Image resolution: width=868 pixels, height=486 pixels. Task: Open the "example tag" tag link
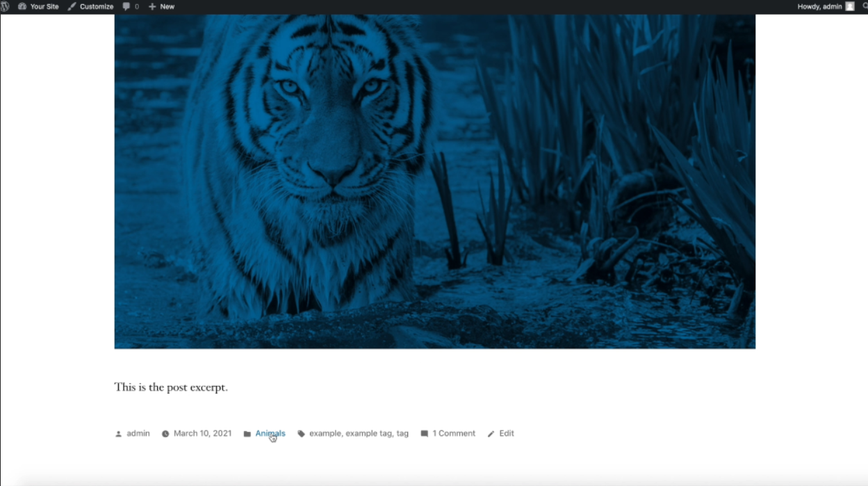(x=368, y=433)
